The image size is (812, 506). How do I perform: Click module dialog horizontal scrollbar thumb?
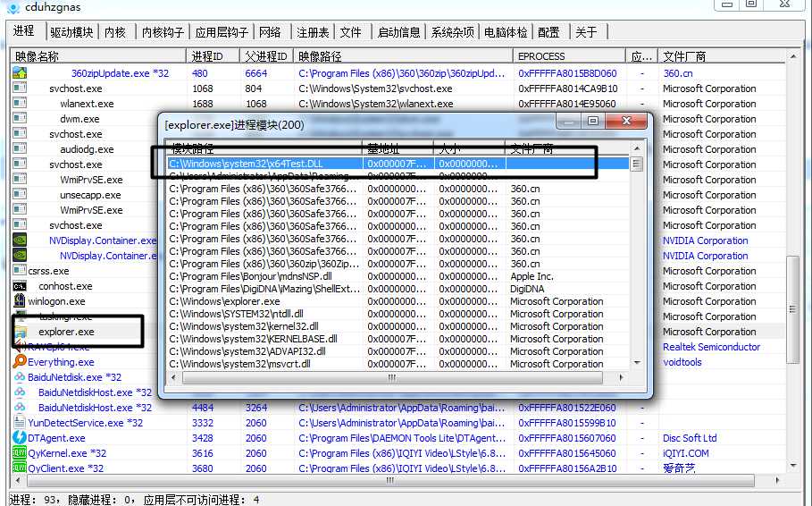click(x=392, y=378)
